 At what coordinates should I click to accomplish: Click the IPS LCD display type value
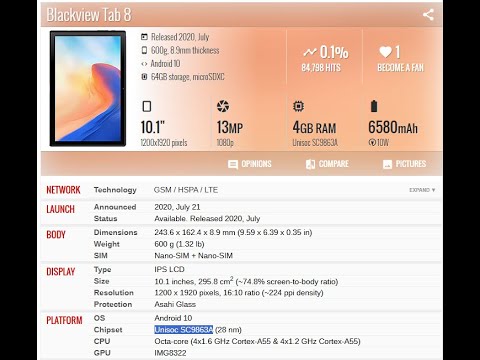[169, 269]
